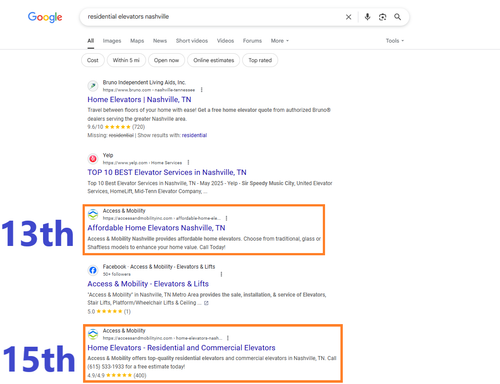Open three-dot menu for Affordable Home Elevators result
This screenshot has width=500, height=384.
(226, 218)
